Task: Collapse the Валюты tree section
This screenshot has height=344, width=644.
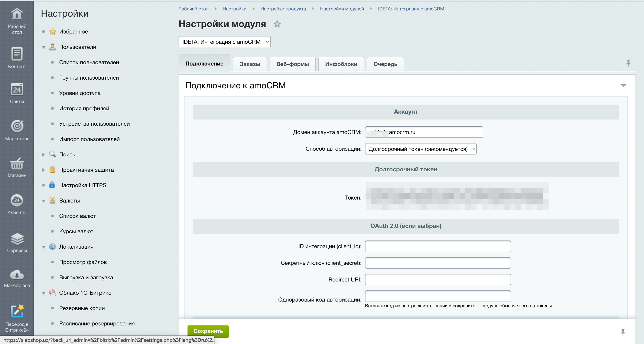Action: 43,201
